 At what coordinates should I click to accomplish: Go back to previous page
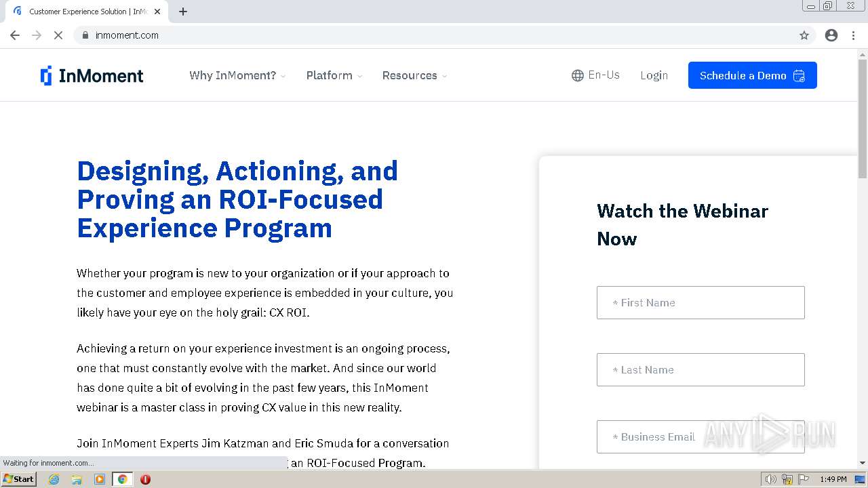(x=15, y=35)
